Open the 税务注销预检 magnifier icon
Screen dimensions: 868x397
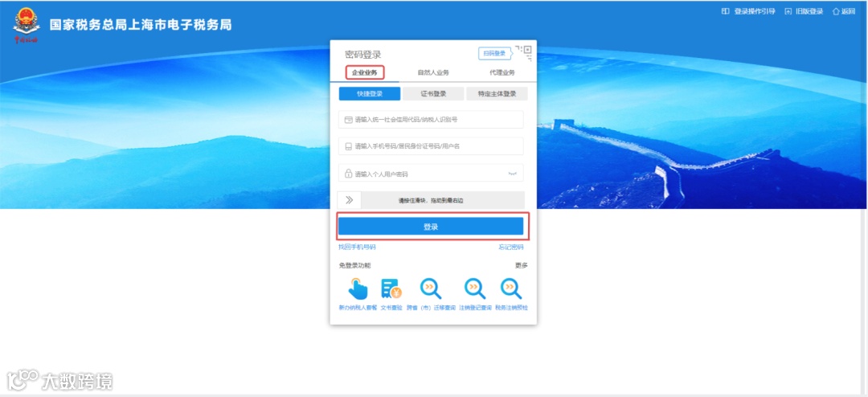coord(511,289)
